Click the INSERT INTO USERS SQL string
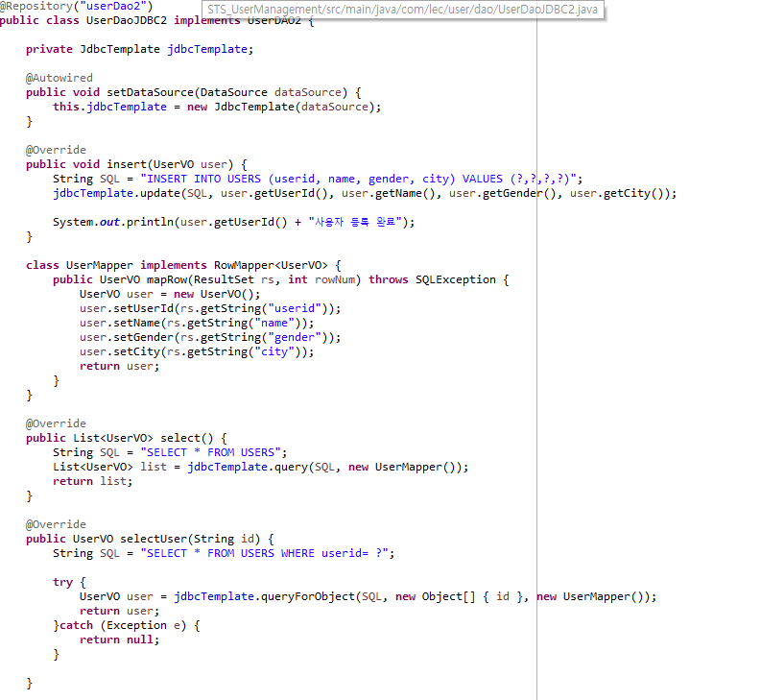761x700 pixels. point(358,179)
